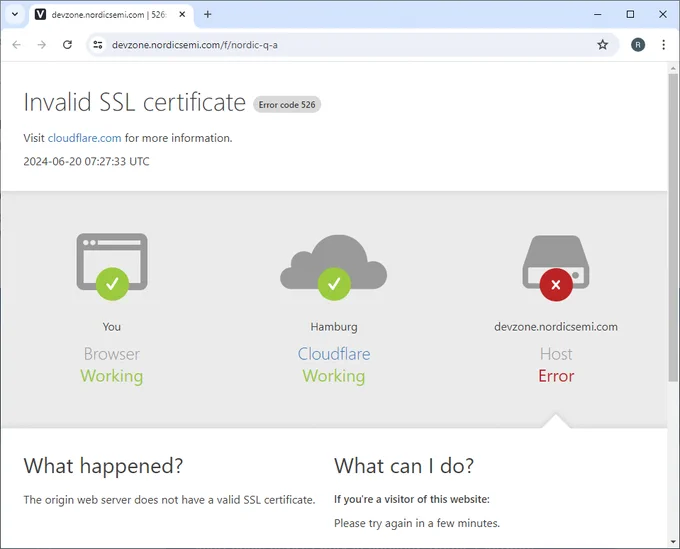Screen dimensions: 680x549
Task: Click the Invalid SSL certificate heading
Action: click(x=134, y=102)
